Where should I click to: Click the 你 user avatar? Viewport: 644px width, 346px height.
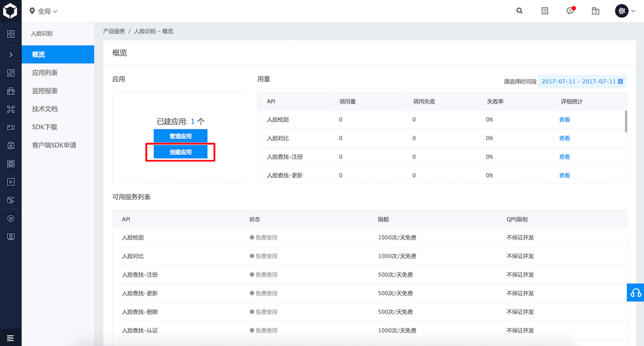click(x=621, y=11)
